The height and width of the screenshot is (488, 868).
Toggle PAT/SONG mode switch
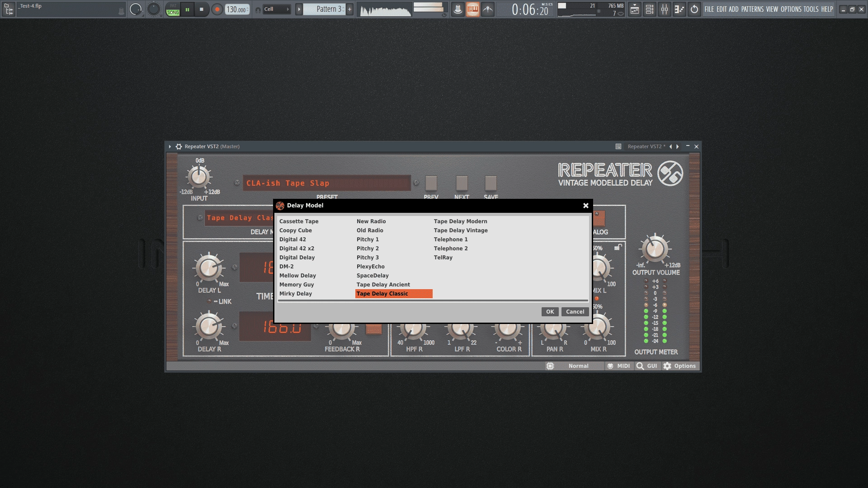pos(173,9)
